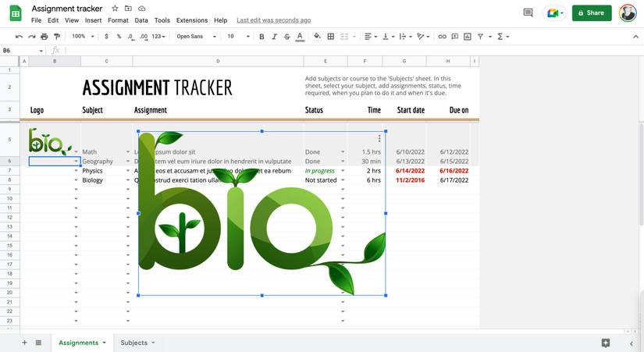Toggle bold formatting
Screen dimensions: 644x352
[262, 37]
